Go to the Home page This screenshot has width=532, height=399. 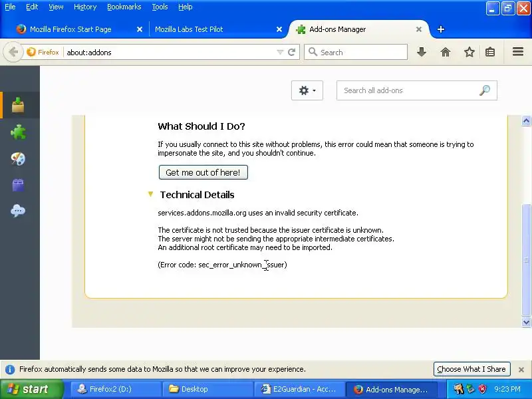[x=445, y=53]
